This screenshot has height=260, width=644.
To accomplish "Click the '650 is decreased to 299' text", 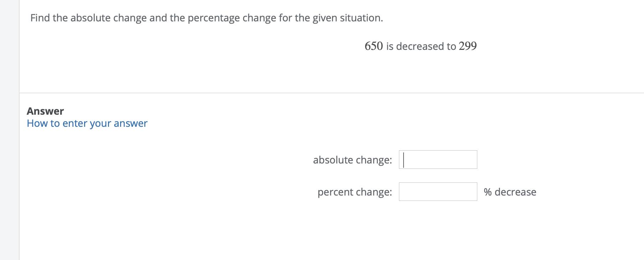I will pos(421,46).
